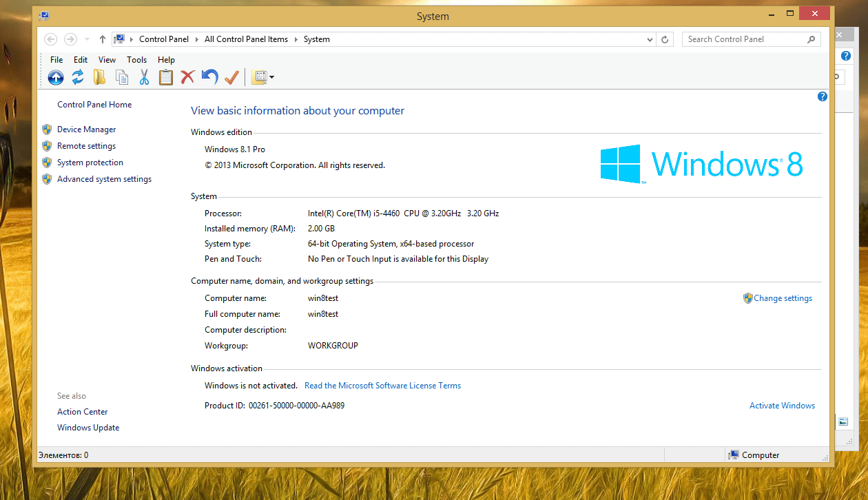Click the Views layout toolbar icon

[259, 78]
